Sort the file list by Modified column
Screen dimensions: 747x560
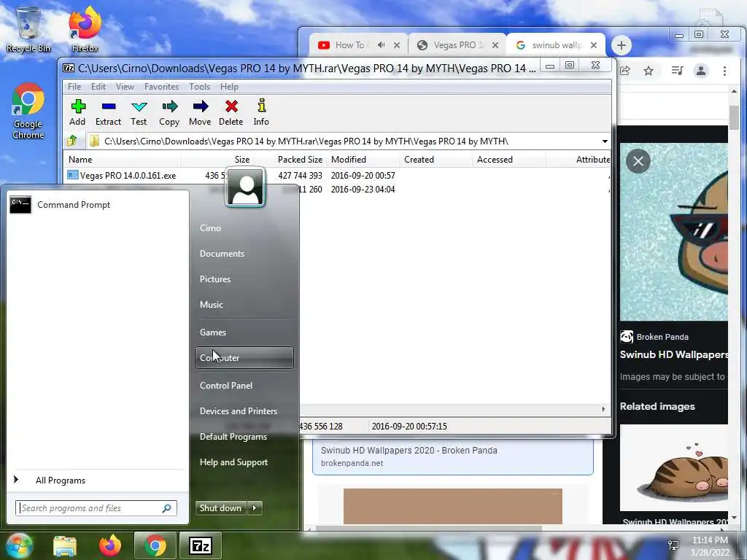click(x=362, y=160)
